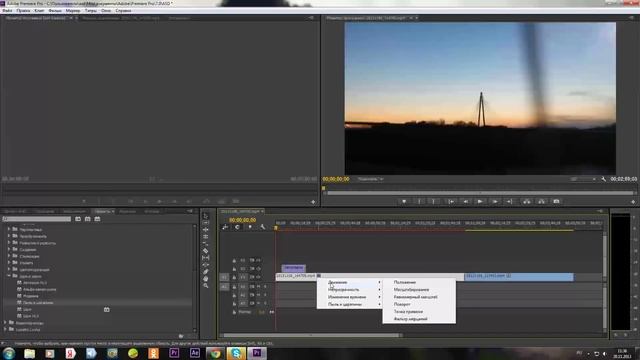Collapse the expanded Шум и зерно folder
The height and width of the screenshot is (360, 640).
[x=9, y=276]
